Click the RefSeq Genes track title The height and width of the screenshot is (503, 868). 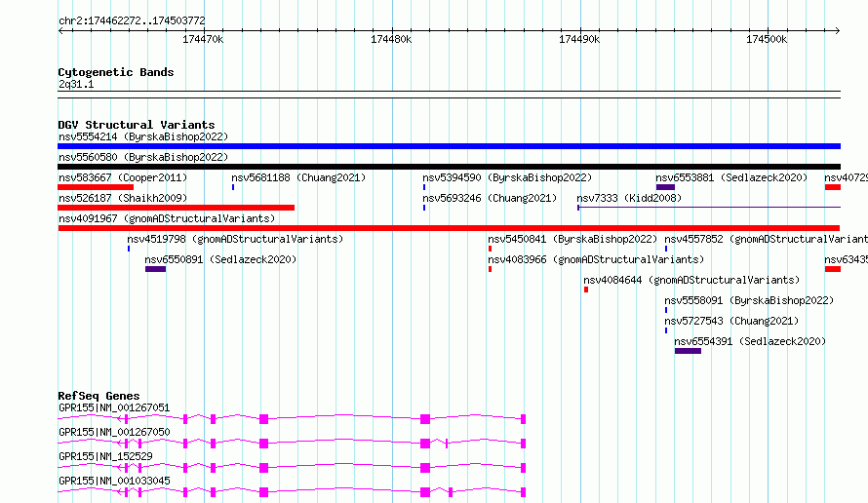pyautogui.click(x=99, y=396)
